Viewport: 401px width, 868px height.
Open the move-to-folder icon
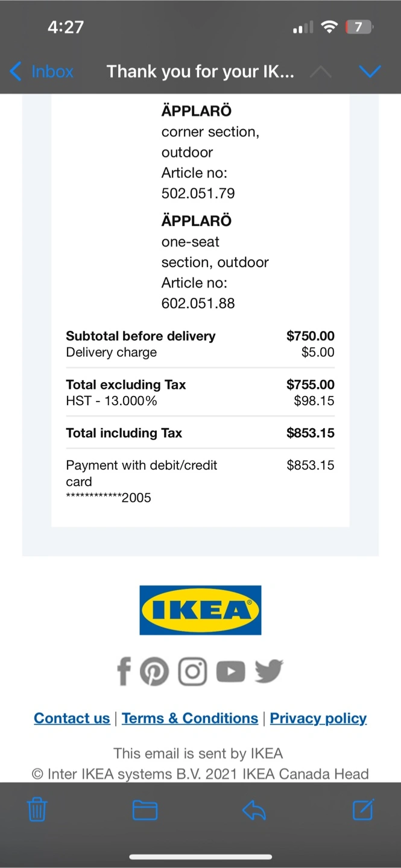(x=145, y=810)
